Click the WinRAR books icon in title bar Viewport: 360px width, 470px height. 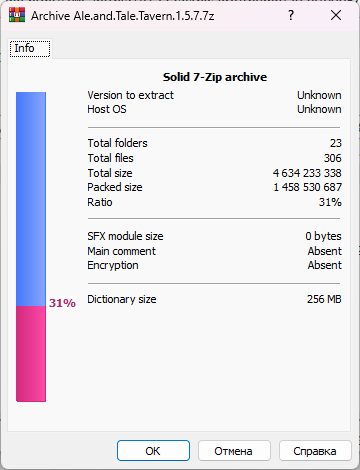click(17, 15)
